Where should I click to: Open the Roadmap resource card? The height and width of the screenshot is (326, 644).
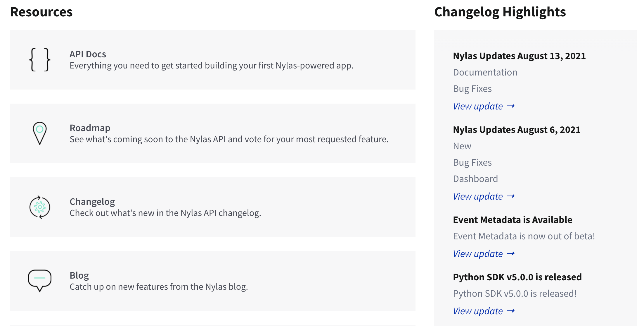pyautogui.click(x=212, y=133)
